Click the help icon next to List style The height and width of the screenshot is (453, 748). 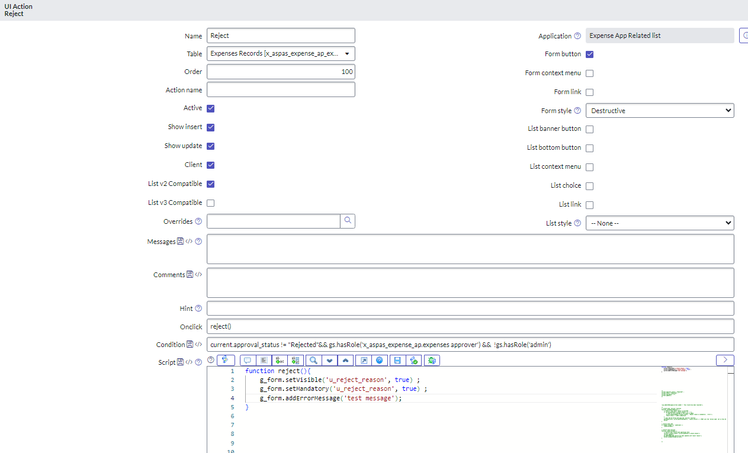pos(577,223)
